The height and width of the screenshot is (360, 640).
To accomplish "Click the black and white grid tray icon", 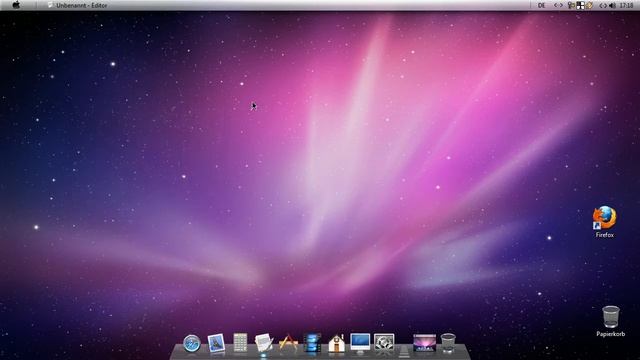I will click(x=580, y=5).
